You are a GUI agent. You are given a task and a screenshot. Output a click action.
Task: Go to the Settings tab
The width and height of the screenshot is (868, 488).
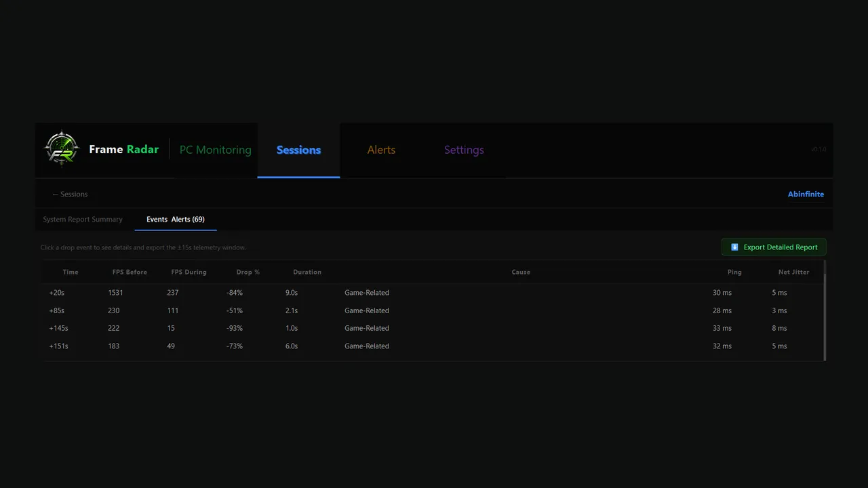pos(464,150)
